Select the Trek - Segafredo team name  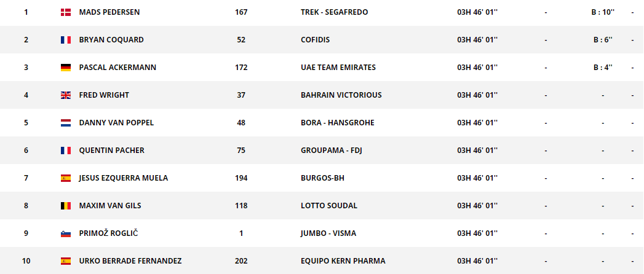pyautogui.click(x=334, y=12)
